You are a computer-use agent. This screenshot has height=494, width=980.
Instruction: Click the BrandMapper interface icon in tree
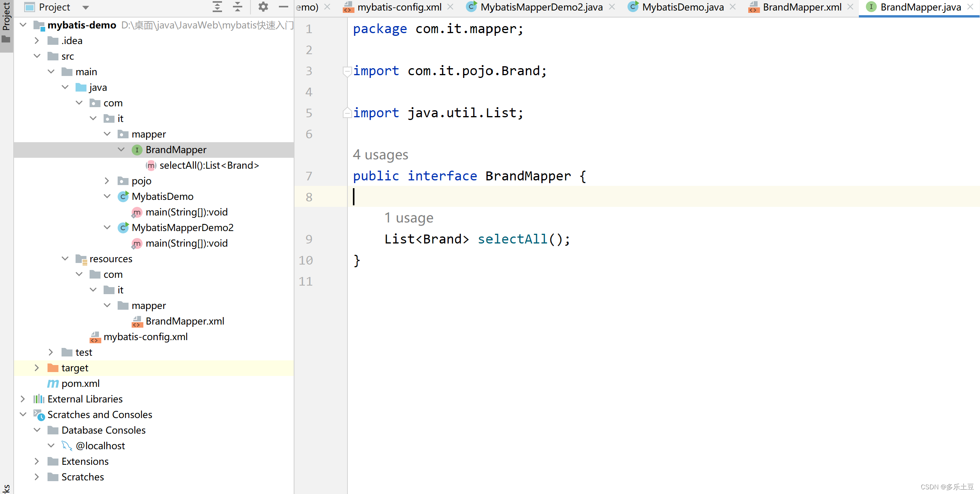[x=137, y=150]
